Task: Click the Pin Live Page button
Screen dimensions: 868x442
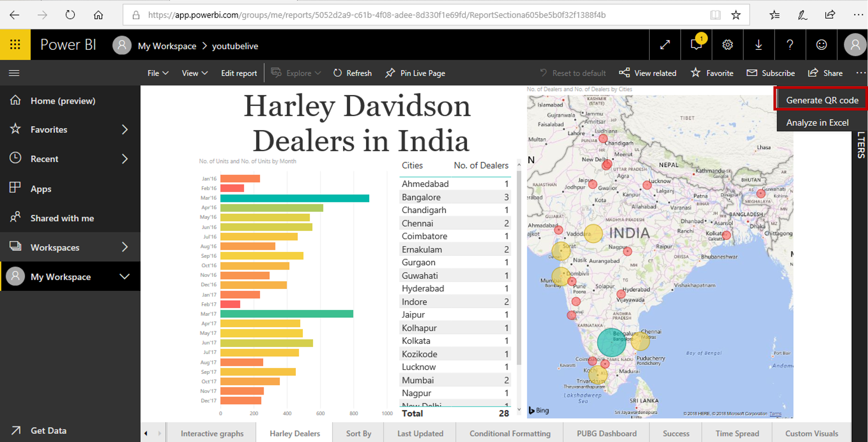Action: (x=415, y=73)
